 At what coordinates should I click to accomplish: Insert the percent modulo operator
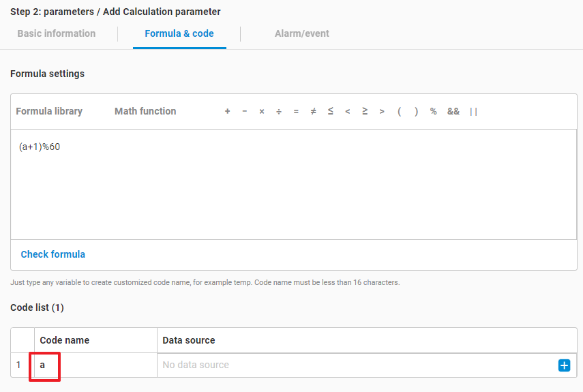434,112
